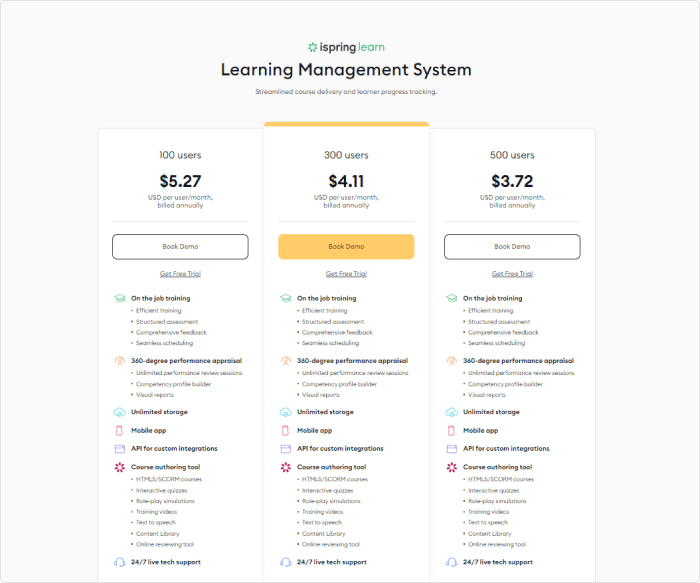This screenshot has width=700, height=583.
Task: Click 'Interactive quizzes' in 300 users plan
Action: (x=328, y=491)
